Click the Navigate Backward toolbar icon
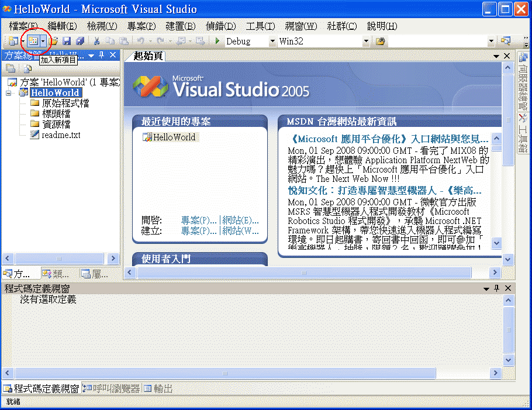Image resolution: width=532 pixels, height=410 pixels. click(x=181, y=41)
